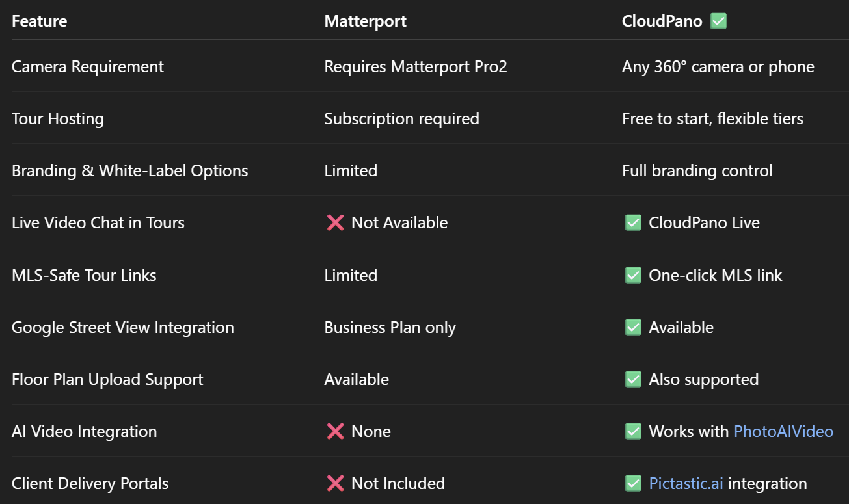Image resolution: width=849 pixels, height=504 pixels.
Task: Click Available in the Matterport column
Action: pos(357,379)
